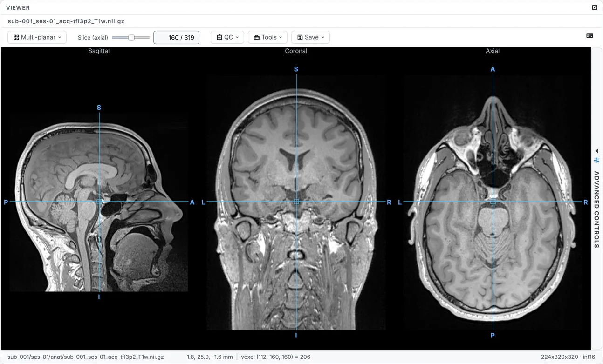This screenshot has width=603, height=364.
Task: Open viewer in external window icon
Action: point(594,7)
